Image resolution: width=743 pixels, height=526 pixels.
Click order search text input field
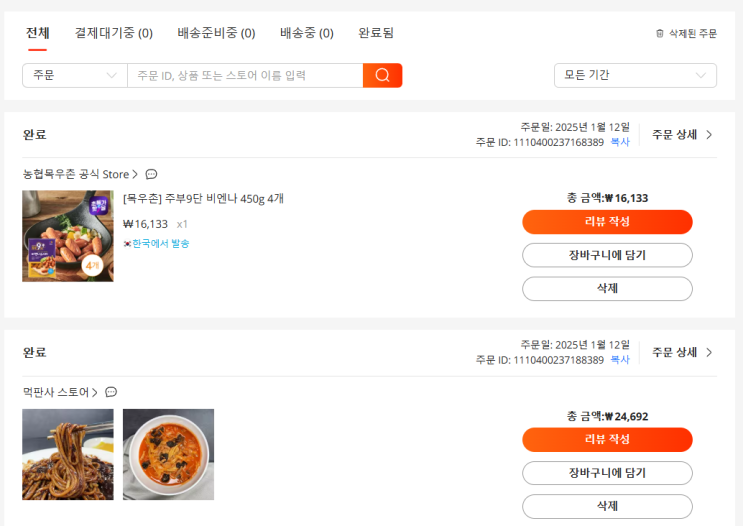point(245,75)
